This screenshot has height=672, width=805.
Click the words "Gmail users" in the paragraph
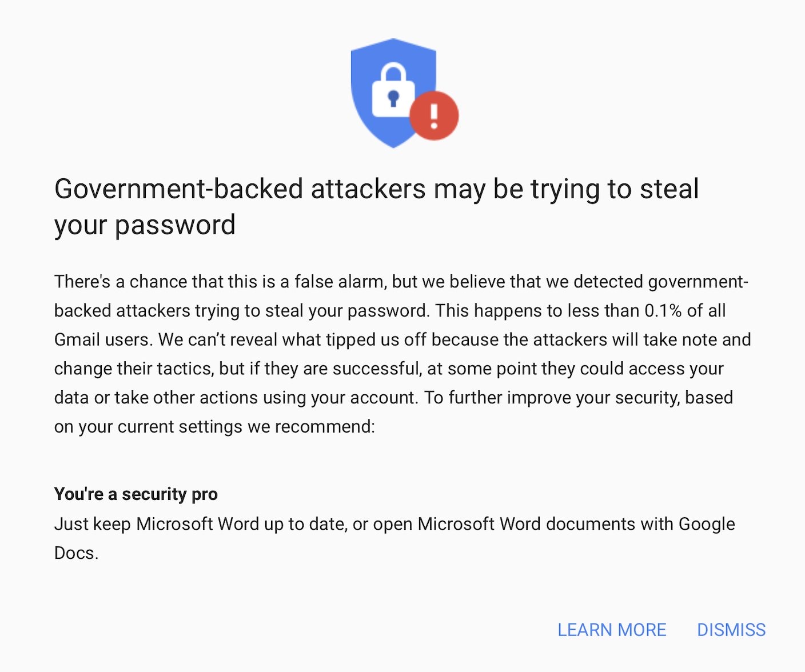(x=103, y=339)
